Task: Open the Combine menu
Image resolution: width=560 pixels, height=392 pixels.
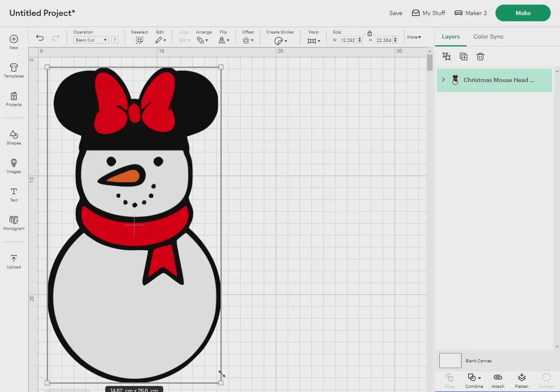Action: pos(474,380)
